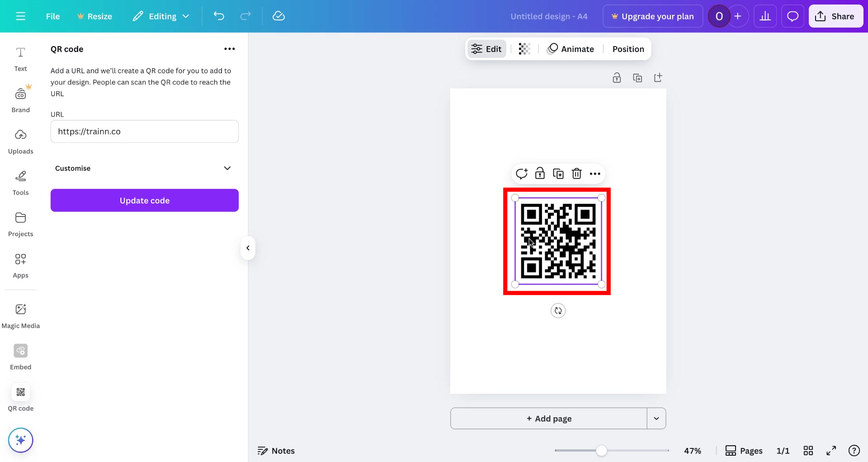The image size is (868, 462).
Task: Duplicate the QR code element
Action: pos(559,174)
